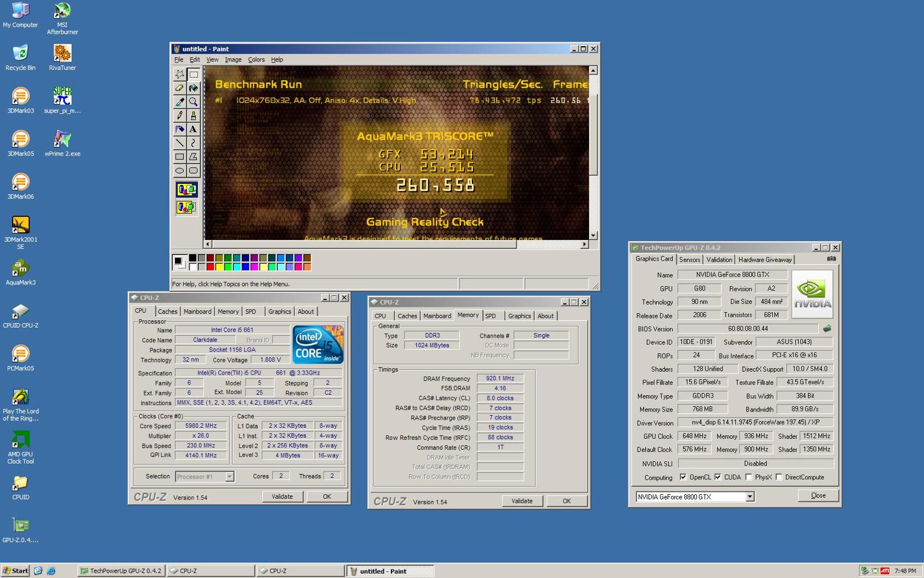Click the TechPowerUp GPU-Z taskbar button
This screenshot has height=578, width=924.
coord(121,570)
